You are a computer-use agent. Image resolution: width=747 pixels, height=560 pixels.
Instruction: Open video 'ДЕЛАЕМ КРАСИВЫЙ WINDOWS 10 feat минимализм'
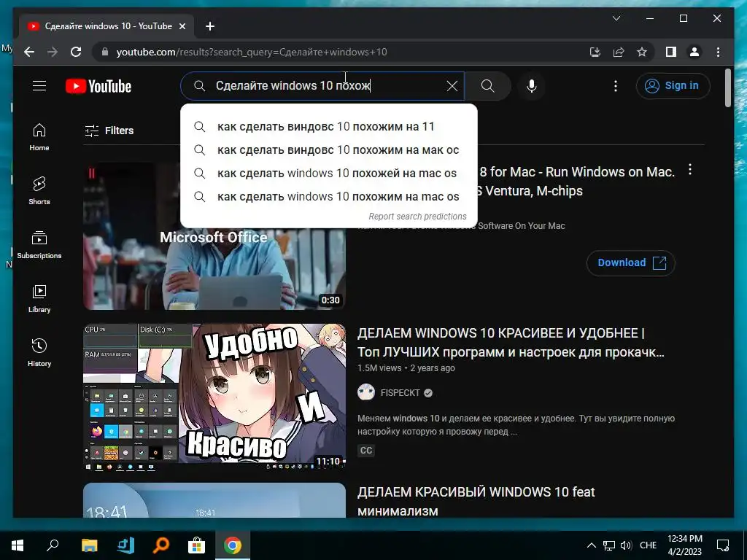[476, 501]
